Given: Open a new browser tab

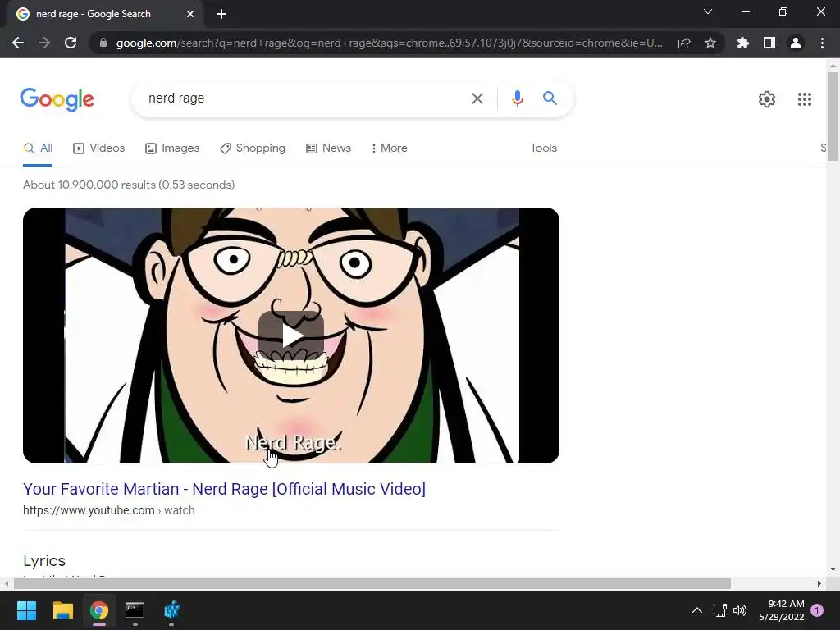Looking at the screenshot, I should 221,14.
